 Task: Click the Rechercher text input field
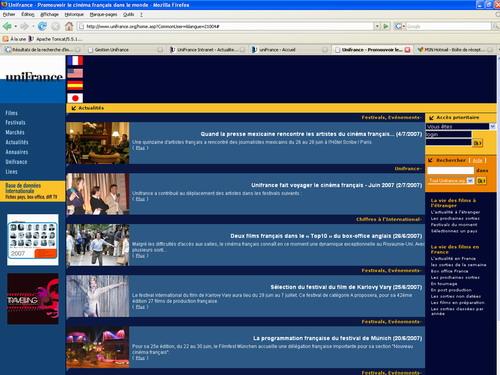[450, 170]
